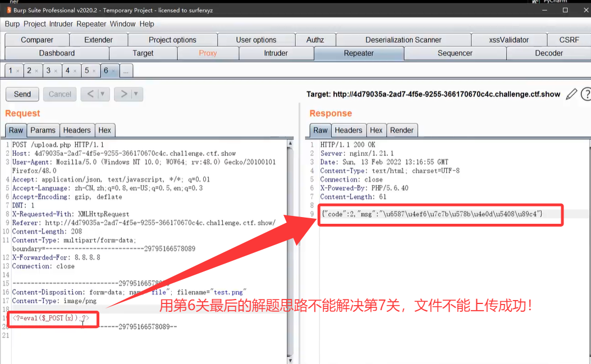Close repeater tab 1 with its x
The height and width of the screenshot is (364, 591).
[x=18, y=71]
